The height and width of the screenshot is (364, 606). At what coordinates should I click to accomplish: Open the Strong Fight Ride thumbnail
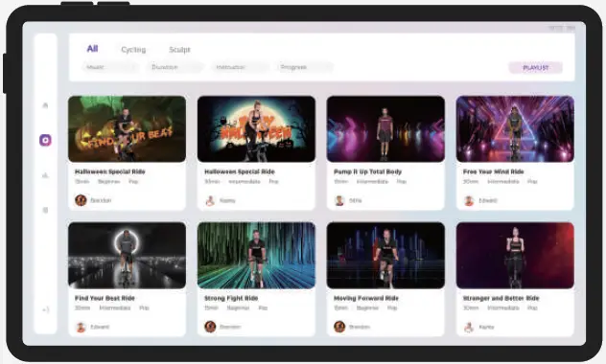click(256, 255)
